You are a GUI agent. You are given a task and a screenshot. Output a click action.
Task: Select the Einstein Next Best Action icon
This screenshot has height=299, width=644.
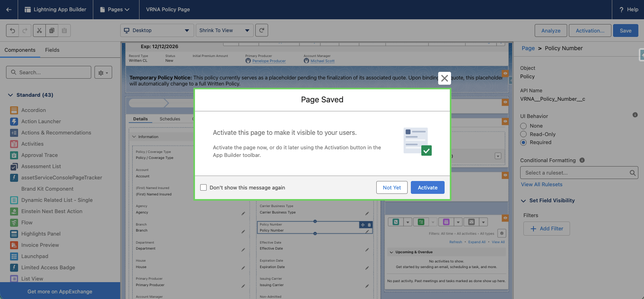[14, 212]
